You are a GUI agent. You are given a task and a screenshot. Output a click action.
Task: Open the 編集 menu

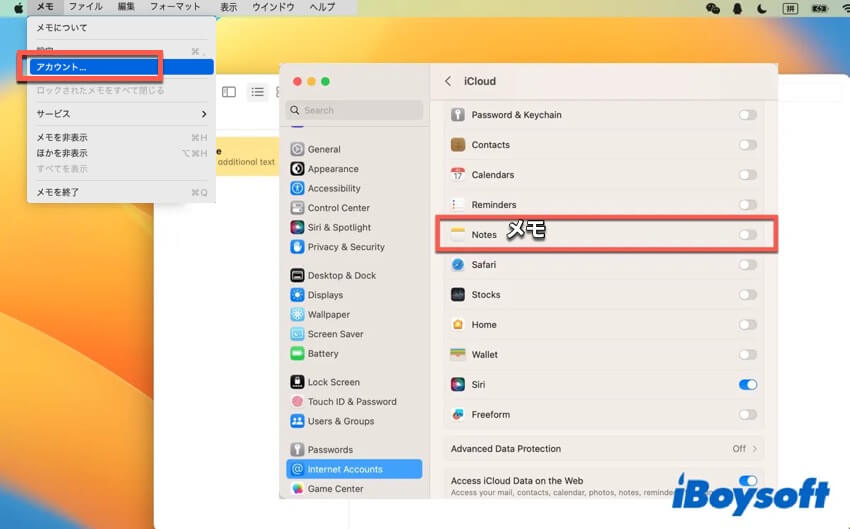coord(126,7)
